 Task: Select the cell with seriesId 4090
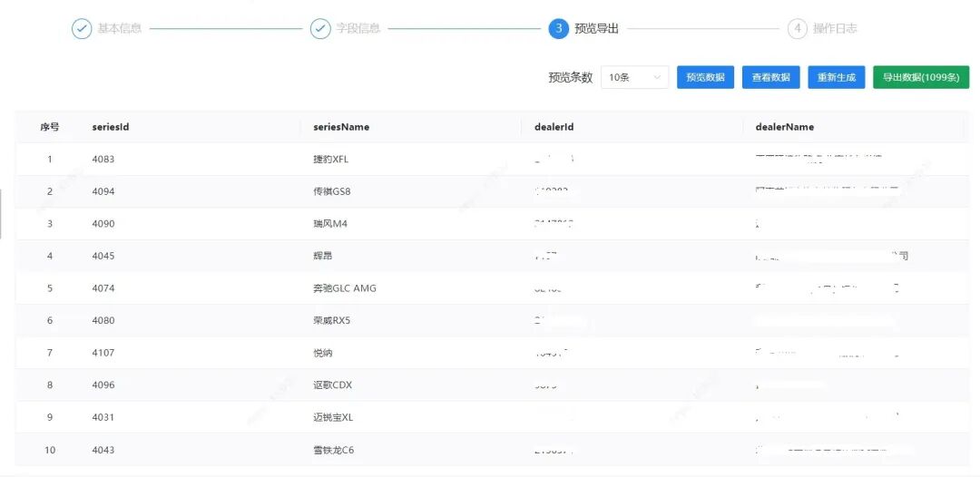point(103,223)
